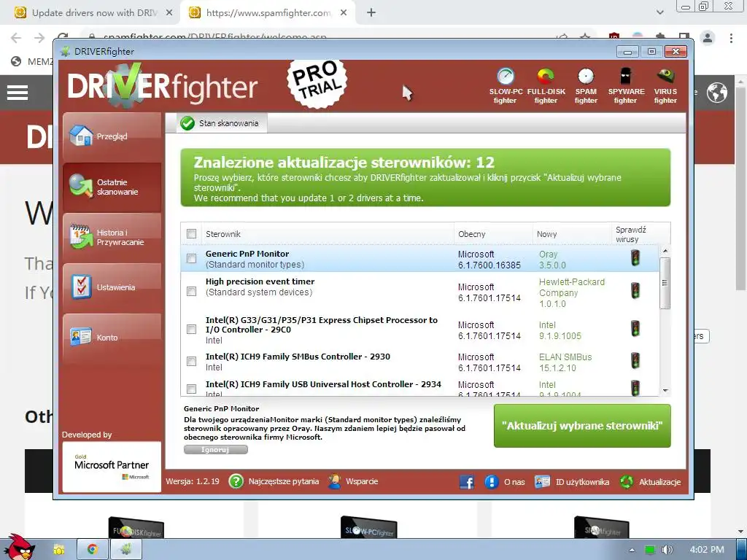Open Chrome tab search chevron
Screen dimensions: 747x560
click(659, 12)
